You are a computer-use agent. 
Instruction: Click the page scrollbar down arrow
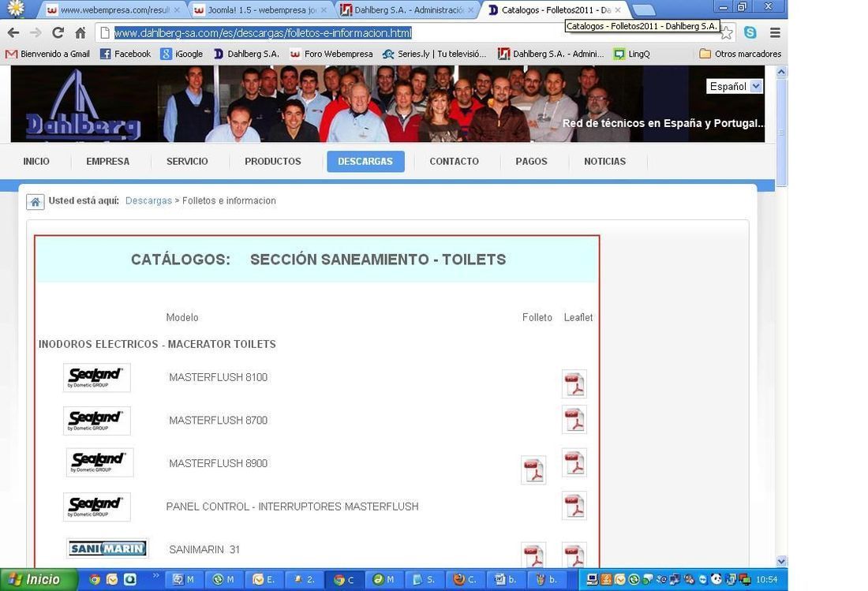(x=781, y=560)
